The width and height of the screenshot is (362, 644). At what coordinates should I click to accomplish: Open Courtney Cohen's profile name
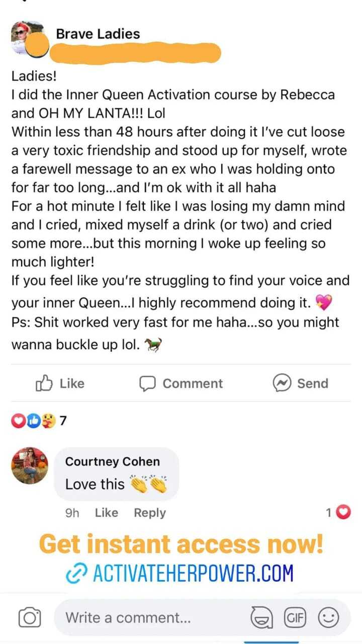[x=113, y=461]
